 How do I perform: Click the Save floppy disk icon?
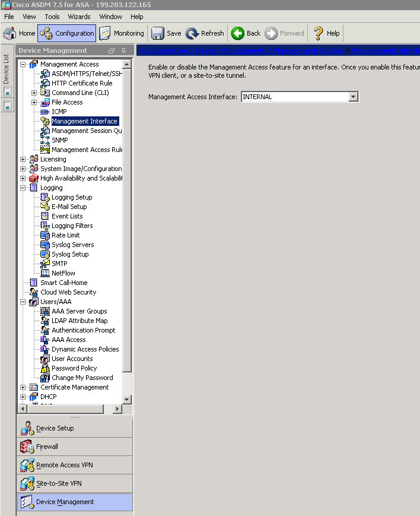[x=158, y=33]
